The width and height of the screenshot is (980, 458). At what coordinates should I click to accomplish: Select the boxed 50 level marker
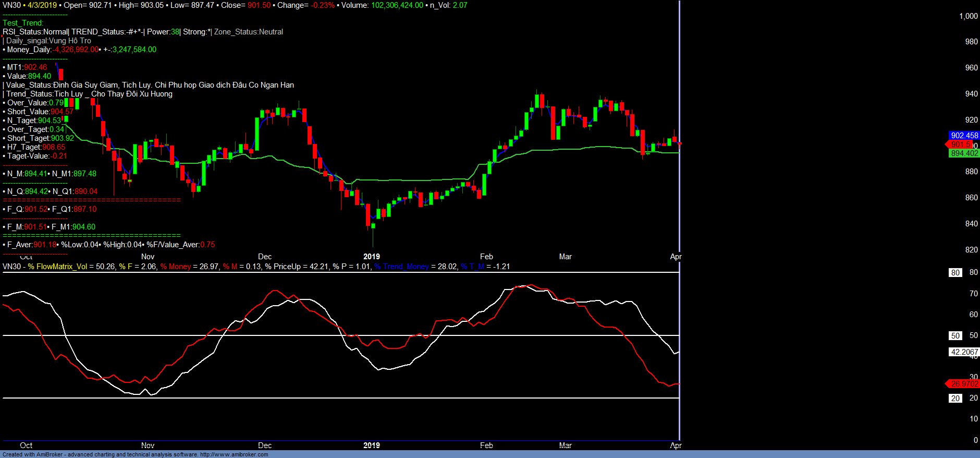955,336
